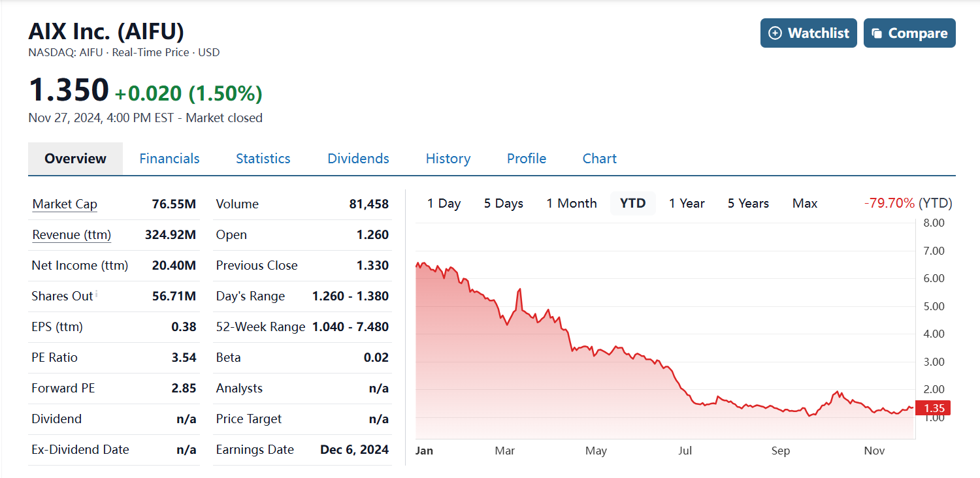980x478 pixels.
Task: Click the market closed timestamp line
Action: [146, 118]
